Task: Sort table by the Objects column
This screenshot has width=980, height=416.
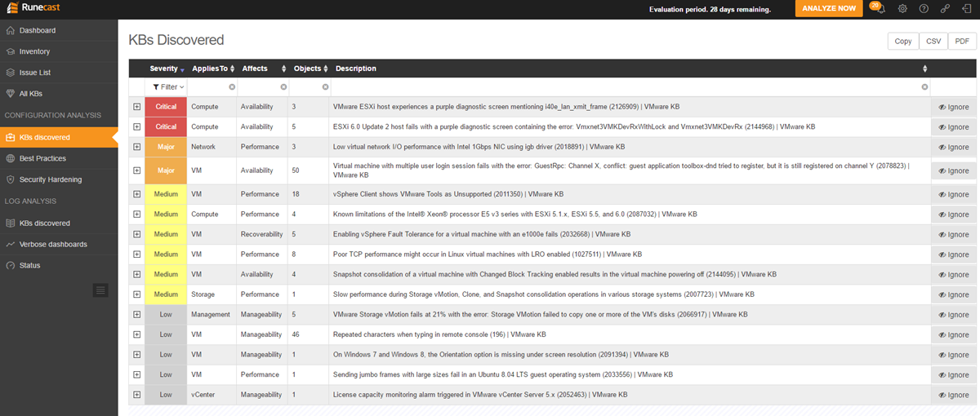Action: click(x=310, y=69)
